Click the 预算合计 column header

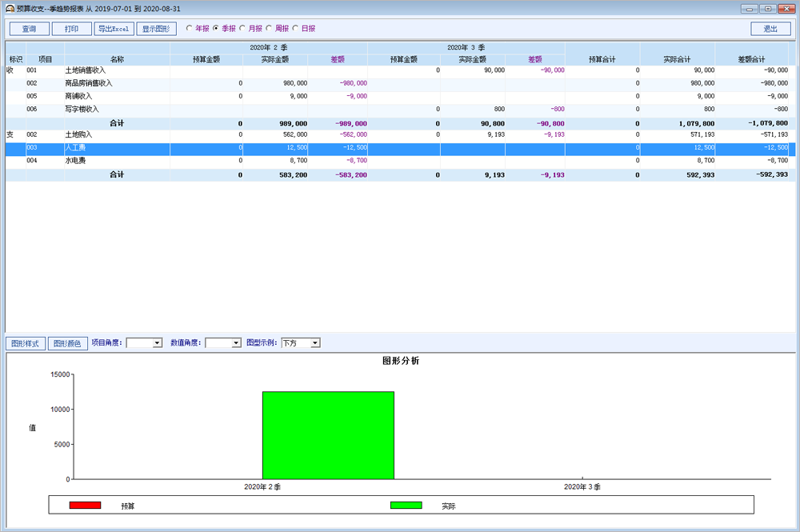point(602,59)
